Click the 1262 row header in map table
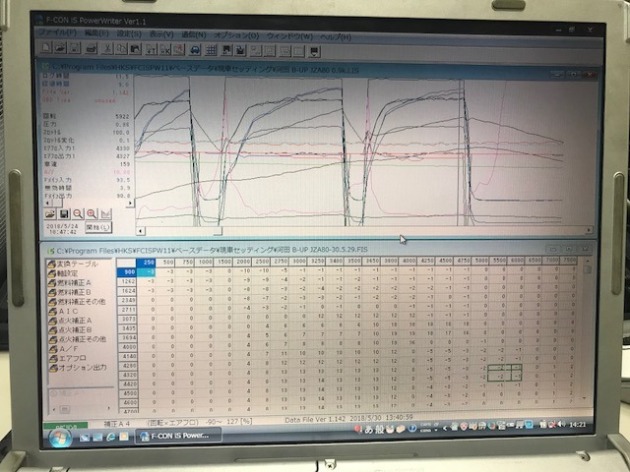This screenshot has width=630, height=472. coord(127,282)
